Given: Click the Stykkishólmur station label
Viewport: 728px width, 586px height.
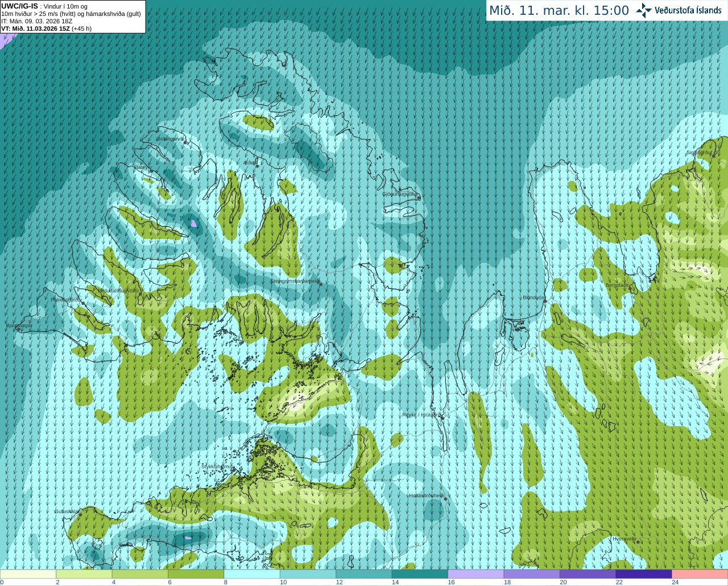Looking at the screenshot, I should click(x=217, y=467).
